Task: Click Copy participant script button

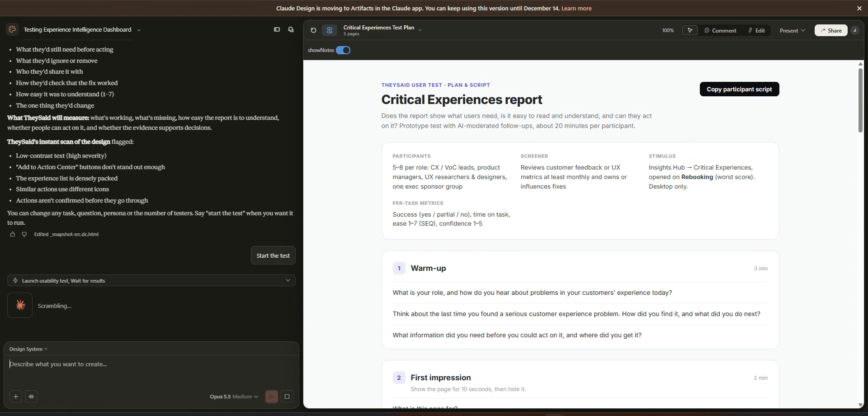Action: (x=739, y=89)
